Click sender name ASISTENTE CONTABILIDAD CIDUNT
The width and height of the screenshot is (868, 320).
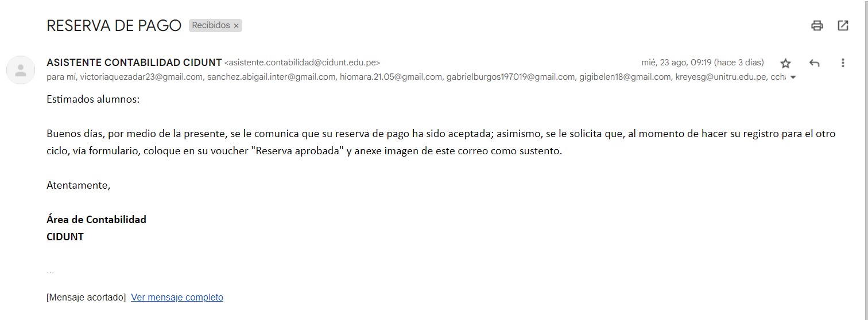coord(134,63)
